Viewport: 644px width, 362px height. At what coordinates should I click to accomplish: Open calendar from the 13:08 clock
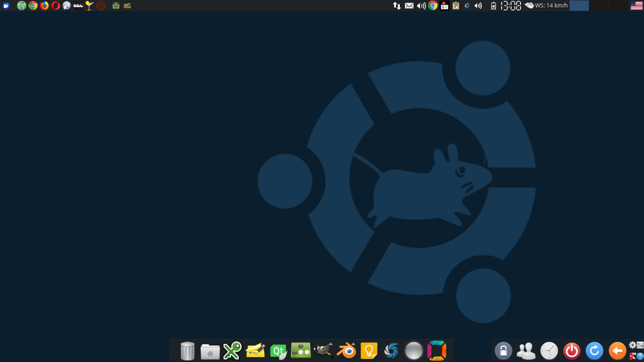click(511, 6)
